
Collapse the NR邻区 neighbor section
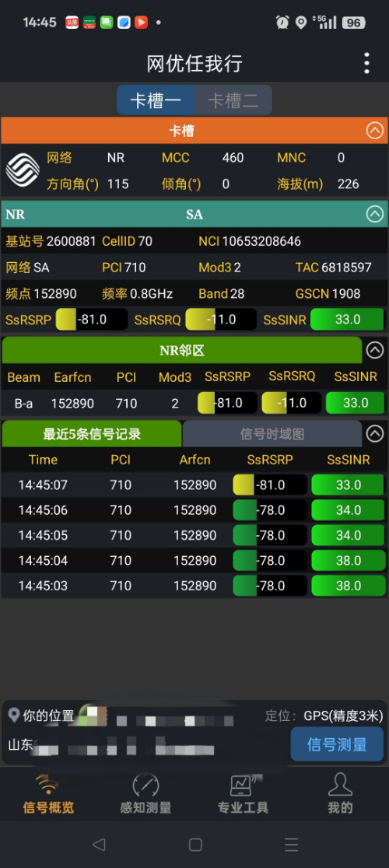click(375, 350)
